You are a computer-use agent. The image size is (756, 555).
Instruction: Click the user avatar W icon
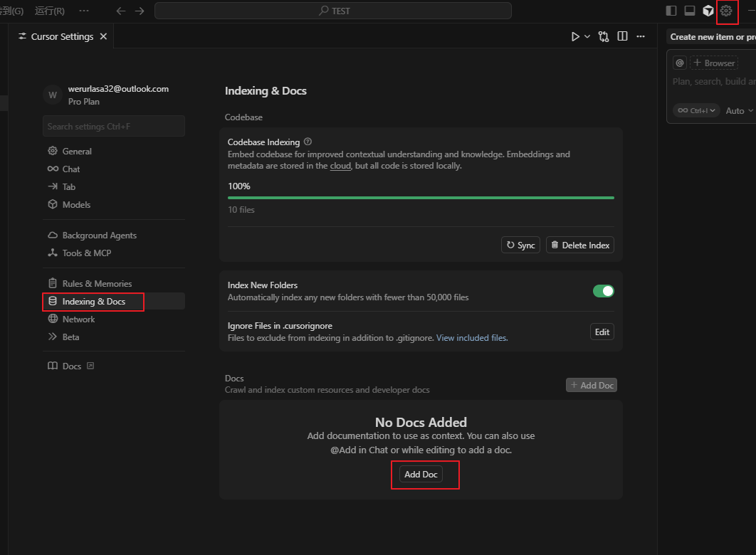click(53, 95)
